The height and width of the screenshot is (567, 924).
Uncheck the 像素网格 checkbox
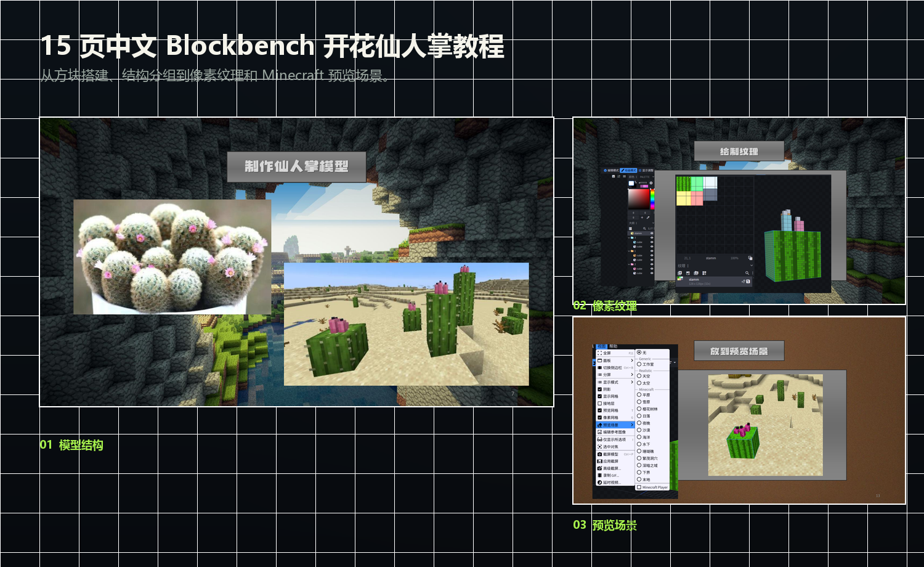pos(599,417)
